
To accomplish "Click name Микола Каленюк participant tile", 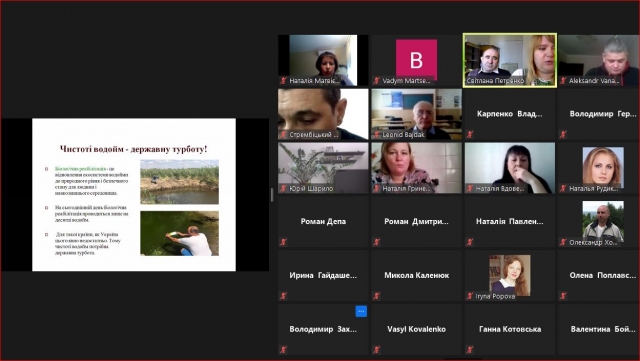I will [x=416, y=275].
